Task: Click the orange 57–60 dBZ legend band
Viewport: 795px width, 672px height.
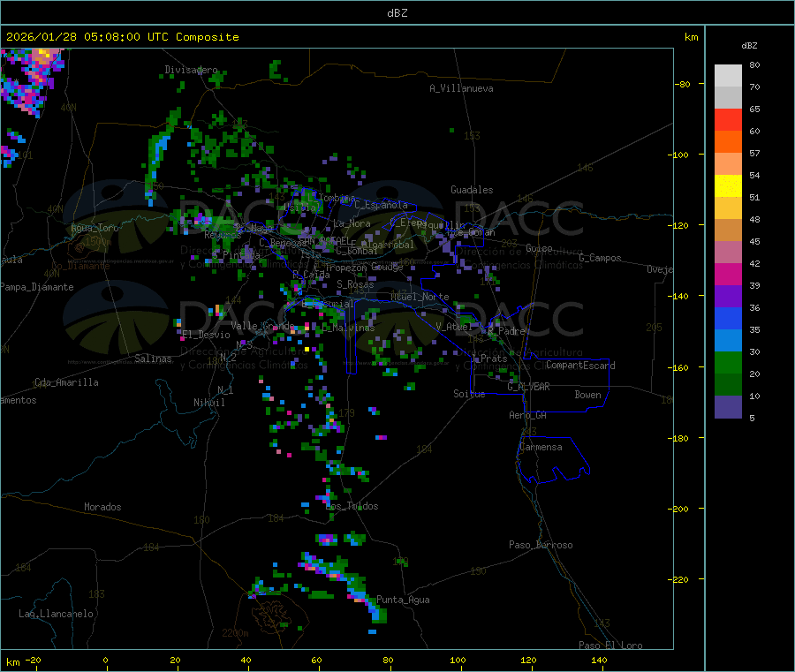Action: [x=728, y=142]
